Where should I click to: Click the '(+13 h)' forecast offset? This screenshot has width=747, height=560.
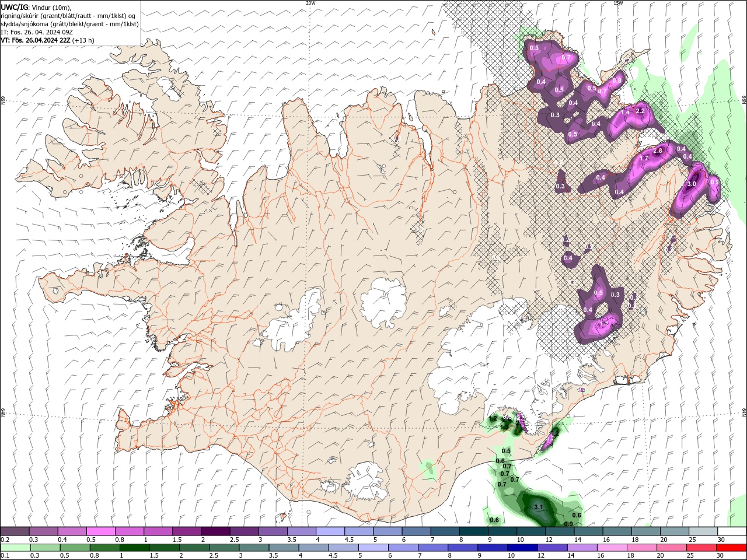[83, 40]
